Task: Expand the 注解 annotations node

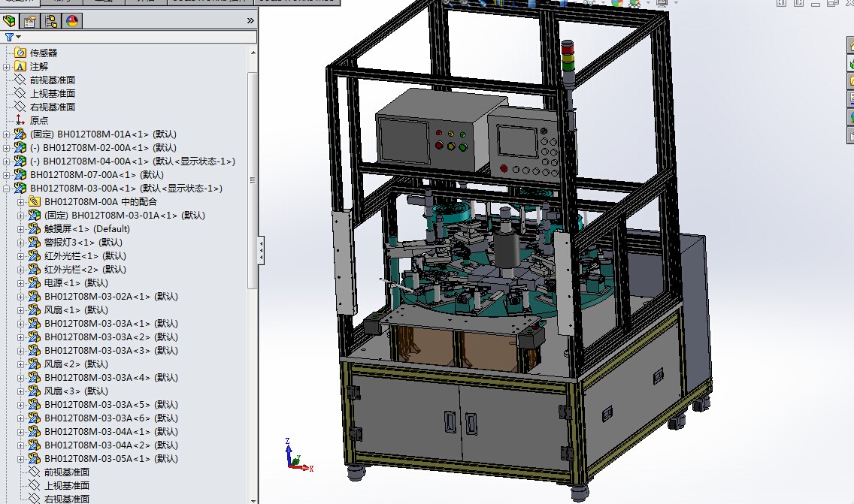Action: 7,67
